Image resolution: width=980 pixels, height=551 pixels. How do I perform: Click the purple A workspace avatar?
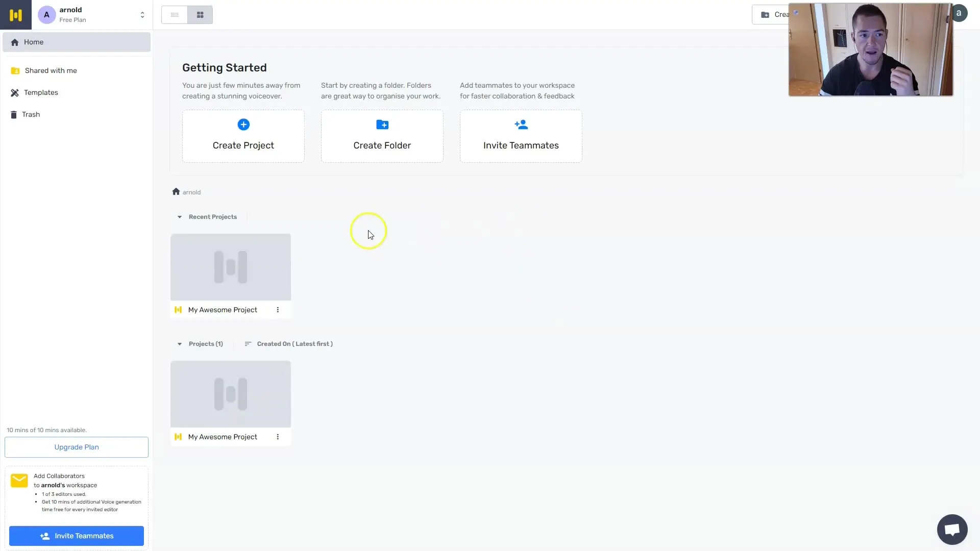click(46, 15)
